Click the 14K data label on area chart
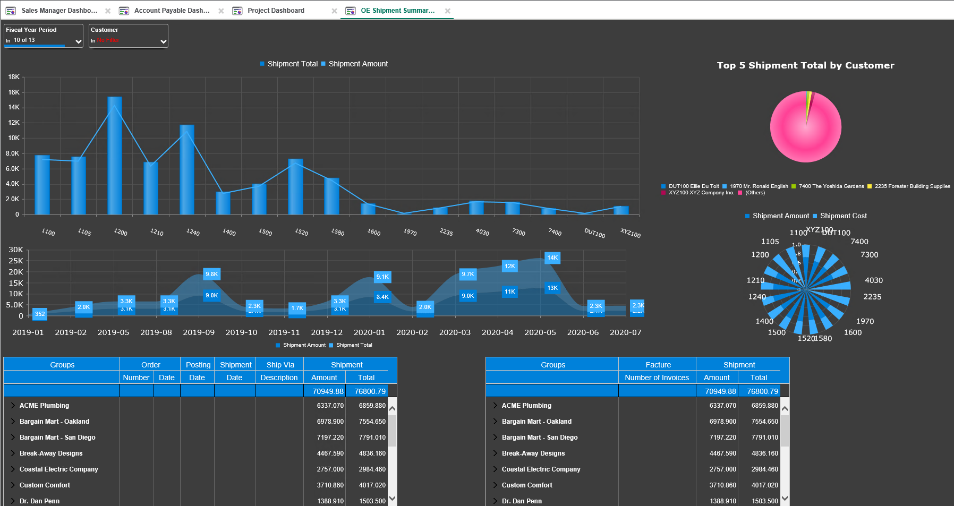The width and height of the screenshot is (954, 506). tap(552, 257)
